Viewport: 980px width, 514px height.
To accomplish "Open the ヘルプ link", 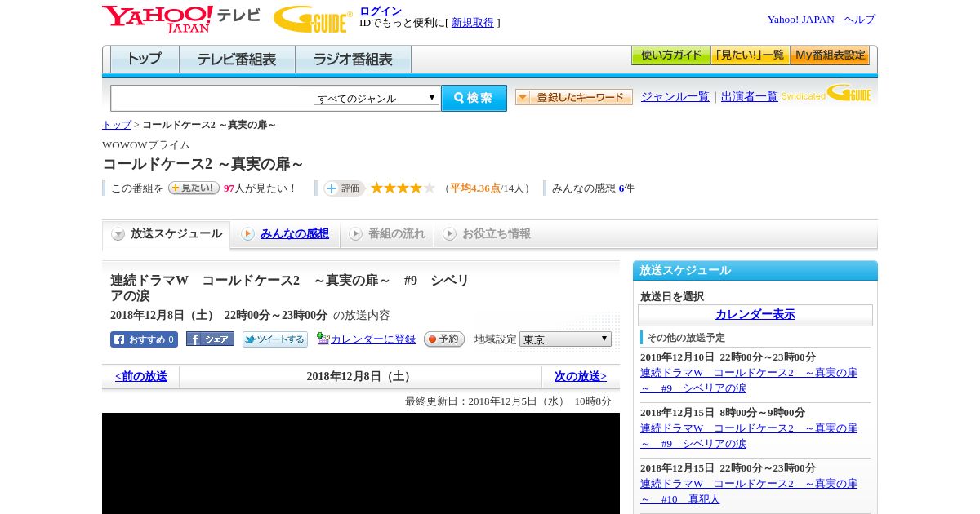I will pyautogui.click(x=859, y=20).
